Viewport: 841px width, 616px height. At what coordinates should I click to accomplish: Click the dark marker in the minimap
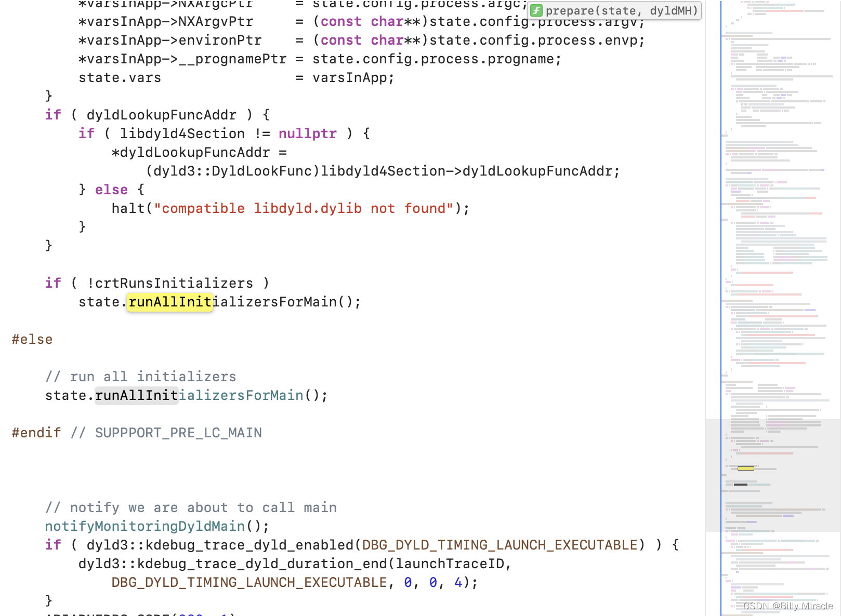pyautogui.click(x=740, y=485)
